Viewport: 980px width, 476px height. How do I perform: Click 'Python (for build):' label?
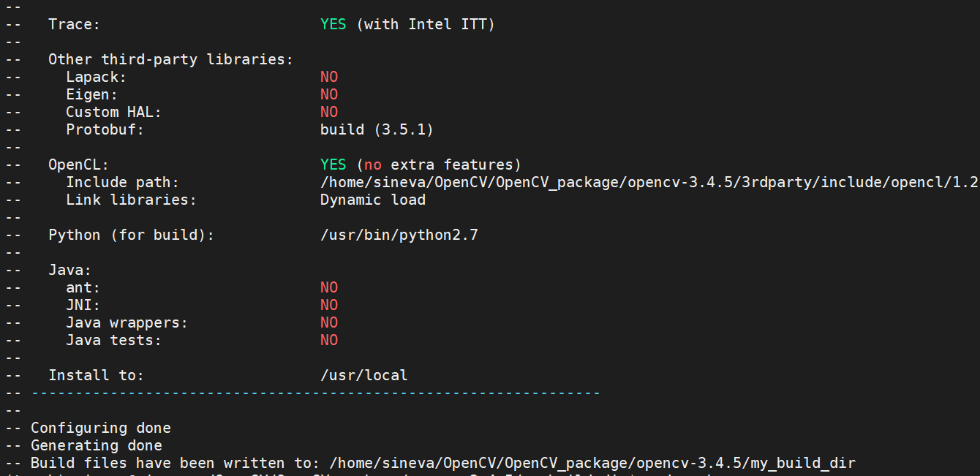(x=132, y=235)
